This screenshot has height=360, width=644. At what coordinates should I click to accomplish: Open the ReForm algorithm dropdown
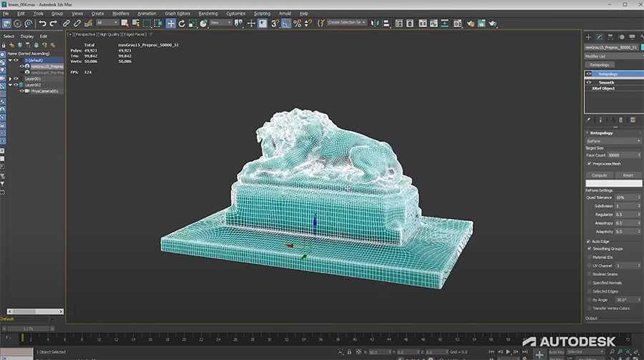(x=613, y=141)
